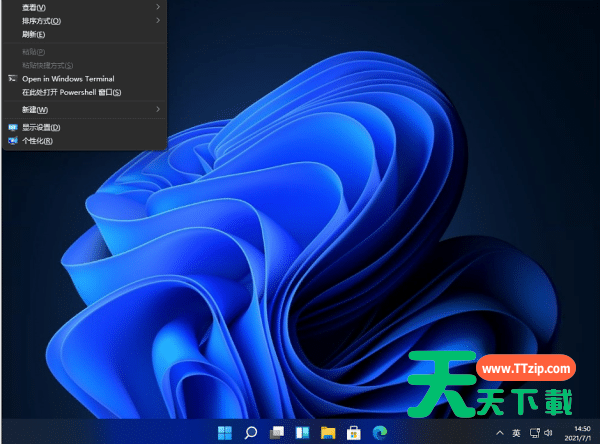Launch Microsoft Edge from taskbar
The image size is (600, 444).
click(x=377, y=432)
